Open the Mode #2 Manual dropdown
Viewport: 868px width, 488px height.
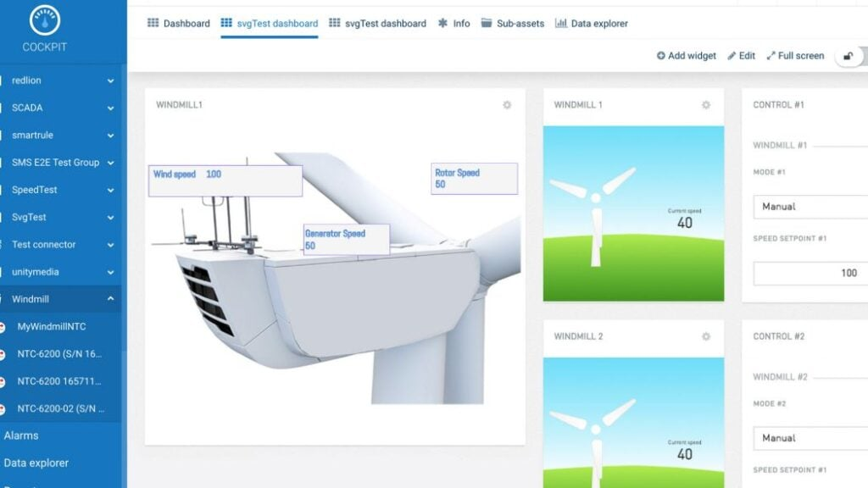pos(808,438)
